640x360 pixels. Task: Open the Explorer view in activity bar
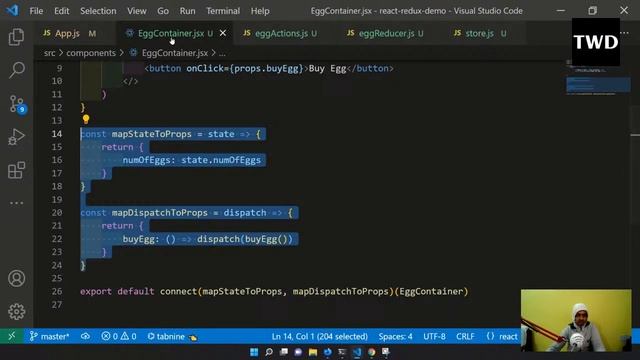tap(16, 37)
